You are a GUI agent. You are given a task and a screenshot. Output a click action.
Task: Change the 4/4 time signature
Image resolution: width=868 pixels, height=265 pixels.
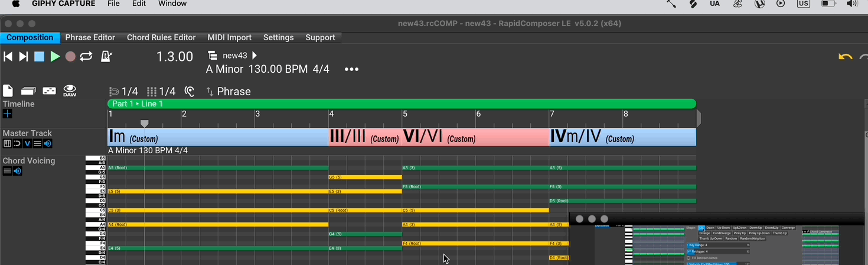321,69
